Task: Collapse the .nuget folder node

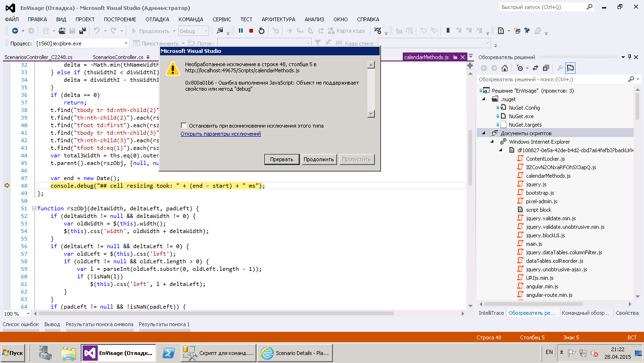Action: (483, 99)
